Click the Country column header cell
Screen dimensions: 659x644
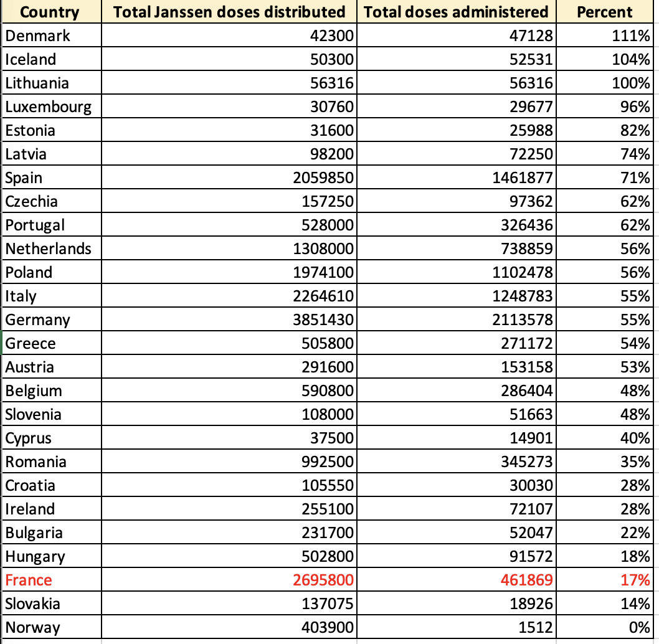[50, 12]
